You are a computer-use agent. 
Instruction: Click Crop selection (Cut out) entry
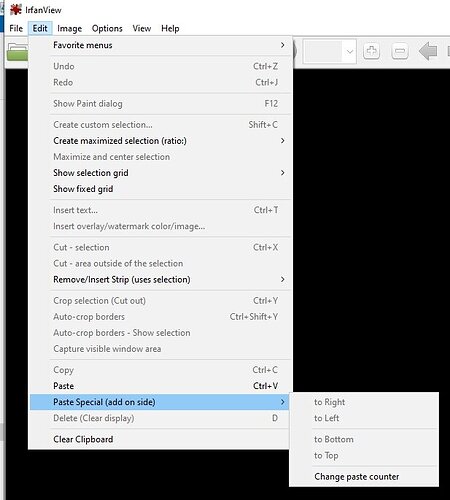pyautogui.click(x=161, y=301)
